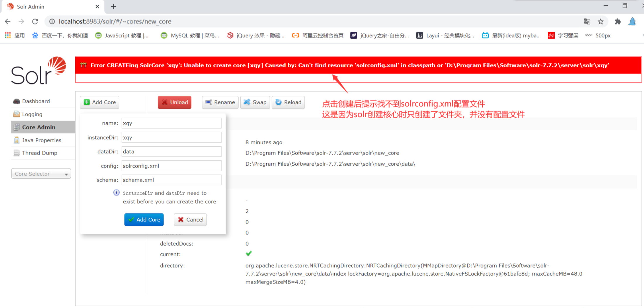Cancel the core creation dialog
The height and width of the screenshot is (308, 644).
pos(190,219)
